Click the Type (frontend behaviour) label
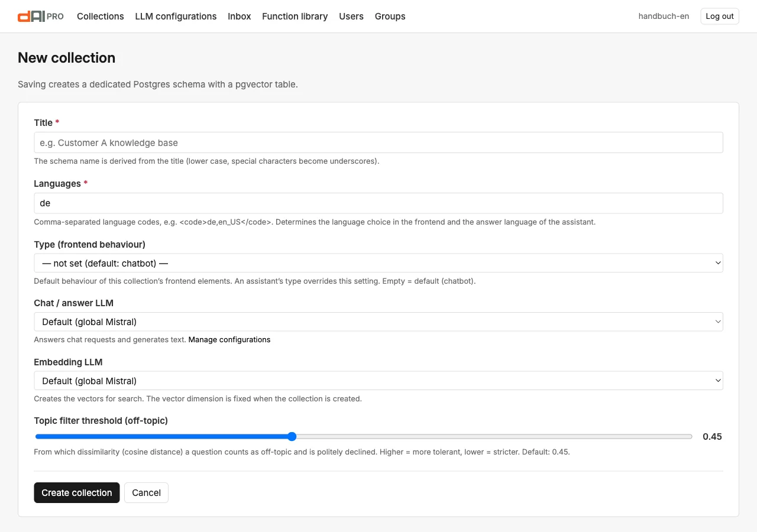 [90, 244]
